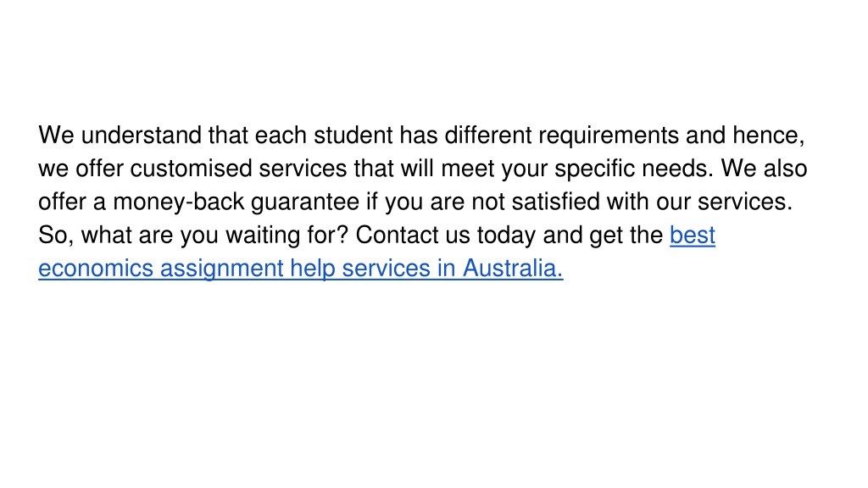Follow the 'economics assignment help services' link

(x=235, y=269)
